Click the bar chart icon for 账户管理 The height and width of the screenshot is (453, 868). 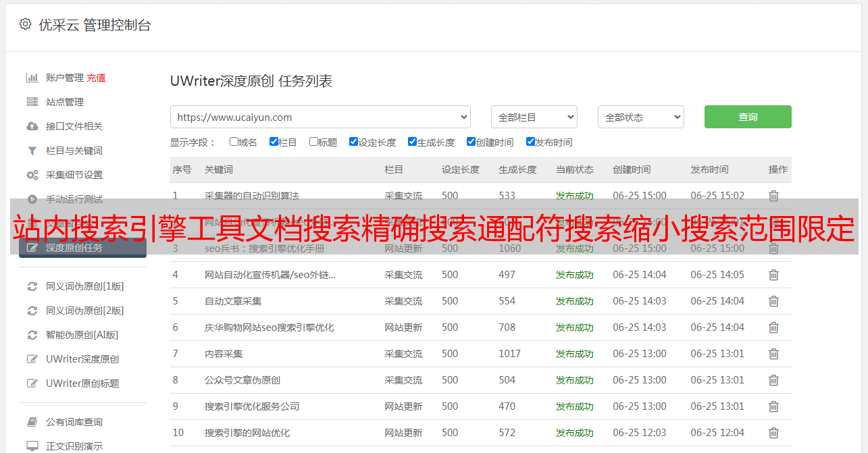coord(32,78)
